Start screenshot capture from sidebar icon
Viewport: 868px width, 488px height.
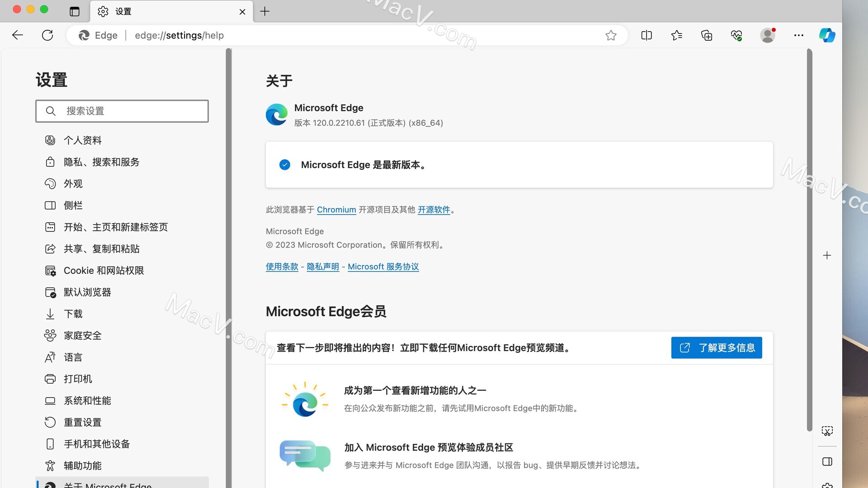point(827,431)
